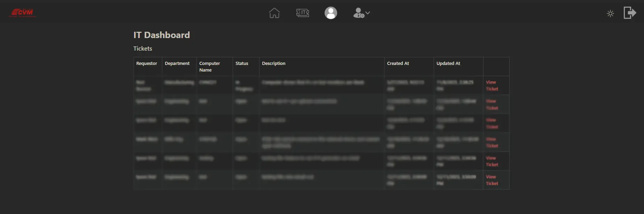Viewport: 644px width, 214px height.
Task: Click the IT Dashboard heading
Action: 162,35
